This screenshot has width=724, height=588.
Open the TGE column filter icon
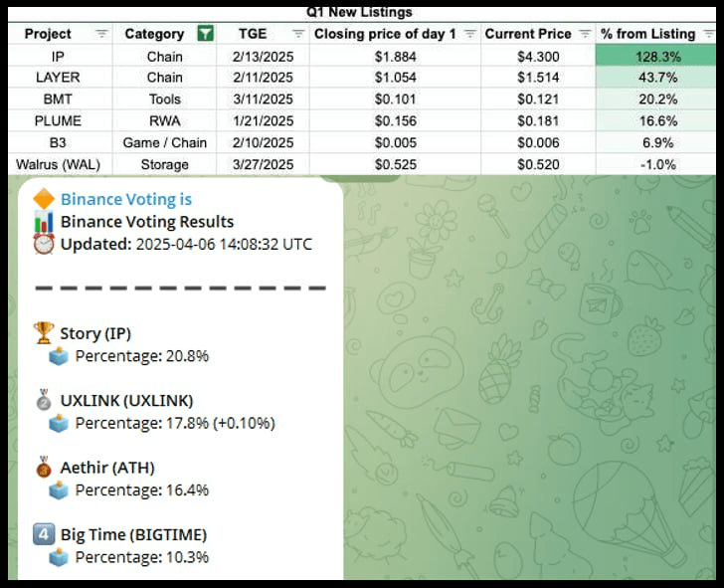tap(298, 34)
